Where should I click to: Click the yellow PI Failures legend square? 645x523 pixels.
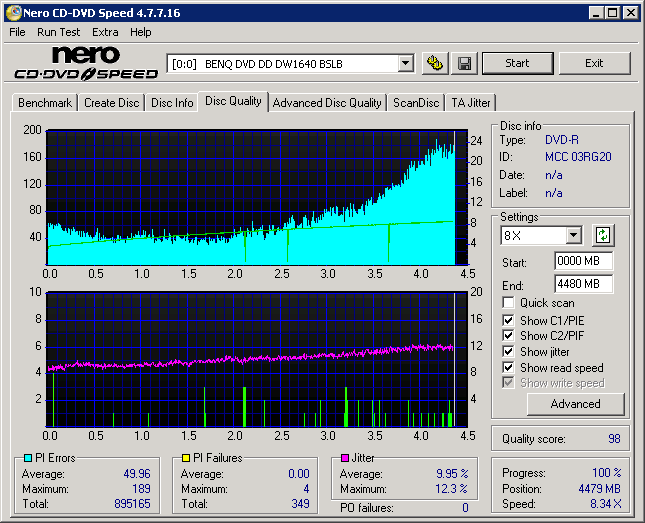coord(185,458)
